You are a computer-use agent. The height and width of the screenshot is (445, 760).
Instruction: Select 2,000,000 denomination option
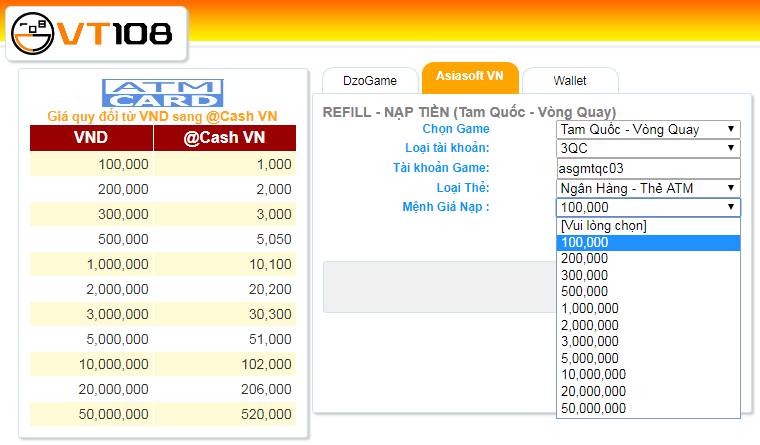coord(648,325)
